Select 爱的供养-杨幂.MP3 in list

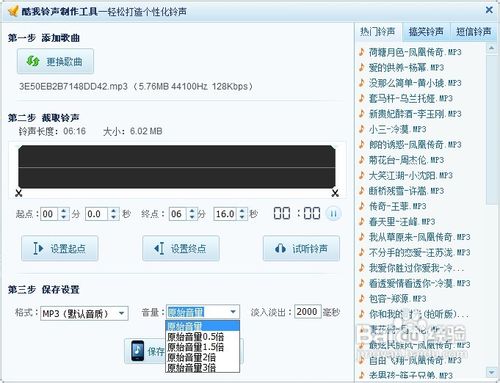coord(406,68)
